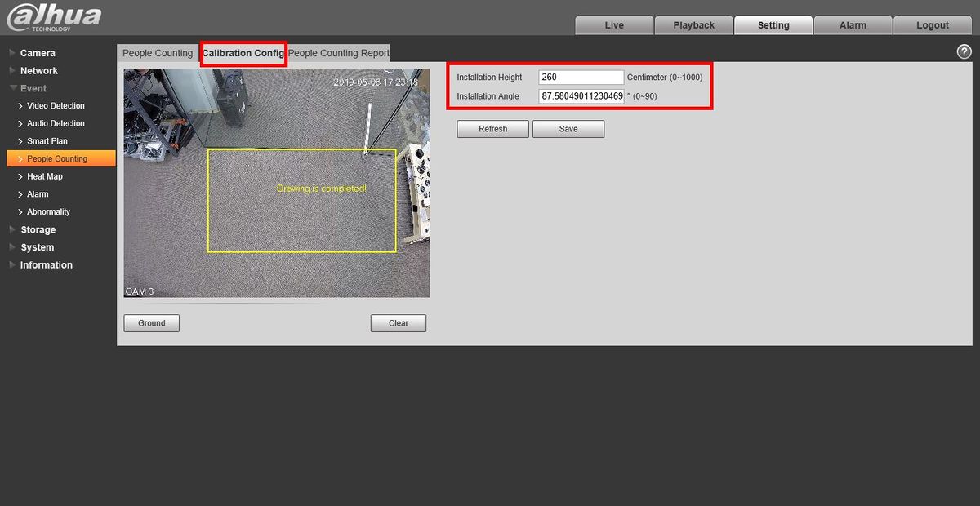Expand the Camera menu section
980x506 pixels.
coord(38,53)
